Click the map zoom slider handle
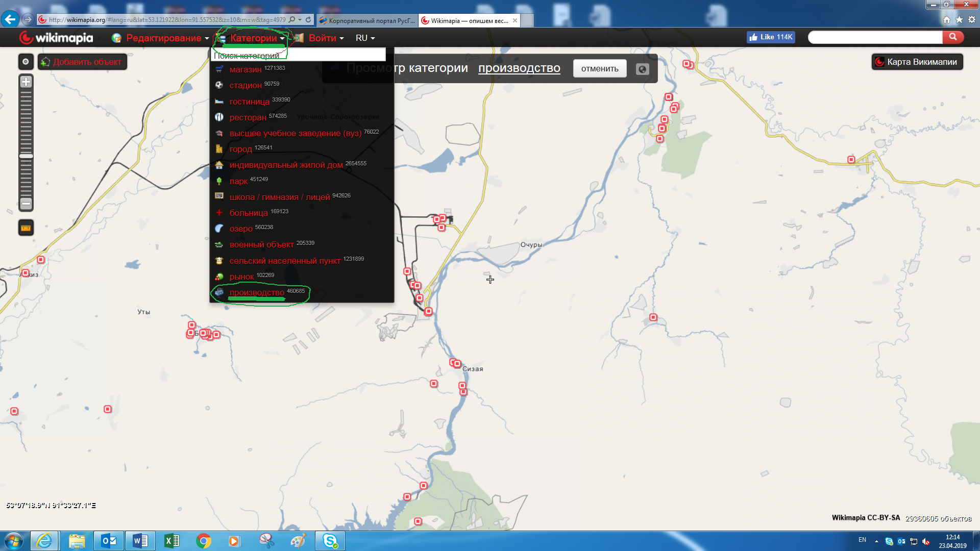This screenshot has height=551, width=980. coord(26,156)
